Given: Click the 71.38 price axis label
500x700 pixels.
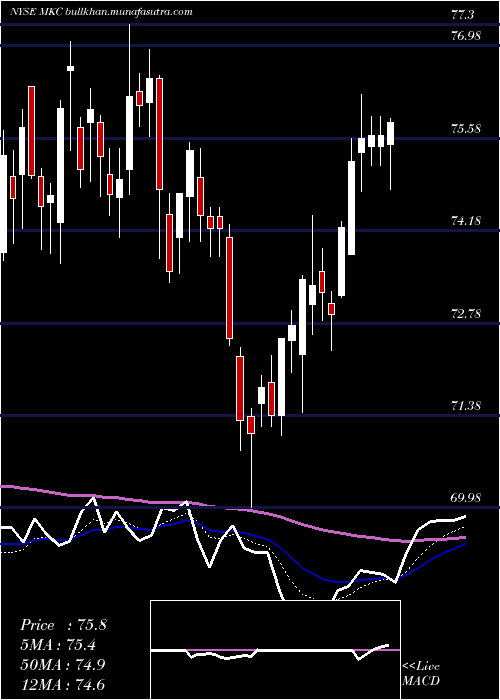Looking at the screenshot, I should point(466,406).
